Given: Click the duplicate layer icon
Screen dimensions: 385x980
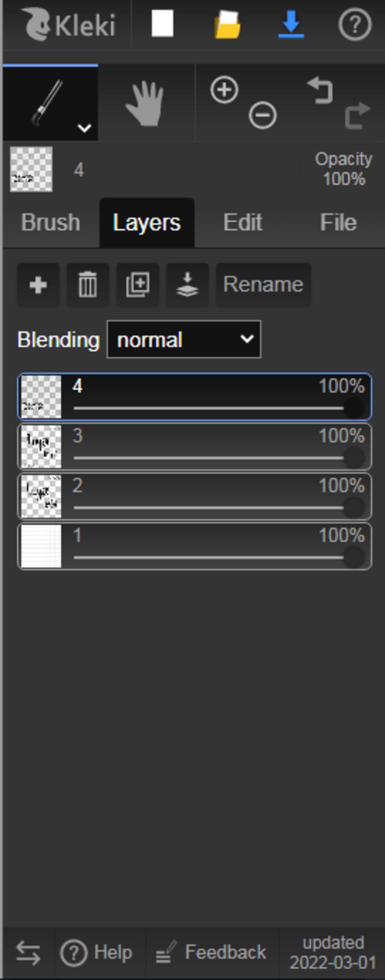Looking at the screenshot, I should [x=138, y=285].
